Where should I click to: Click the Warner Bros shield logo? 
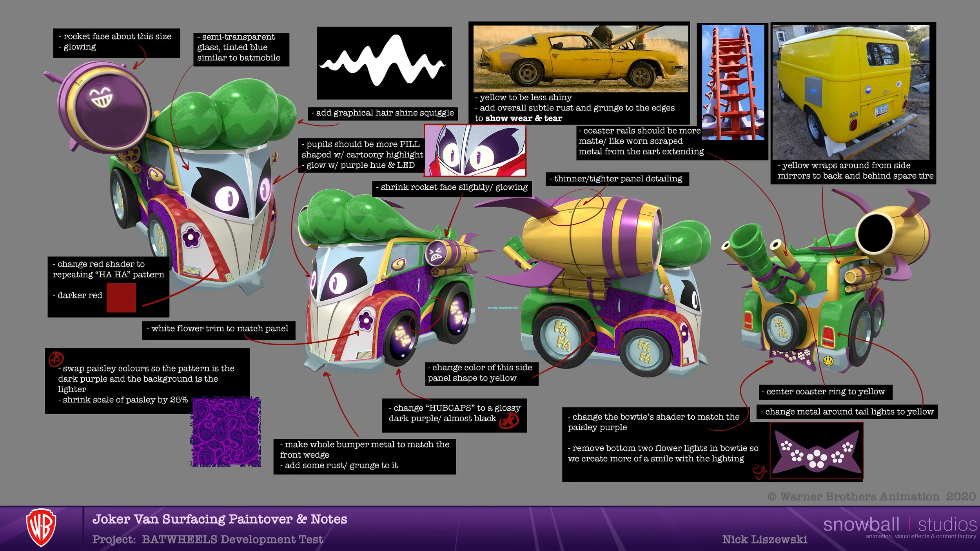pyautogui.click(x=41, y=527)
